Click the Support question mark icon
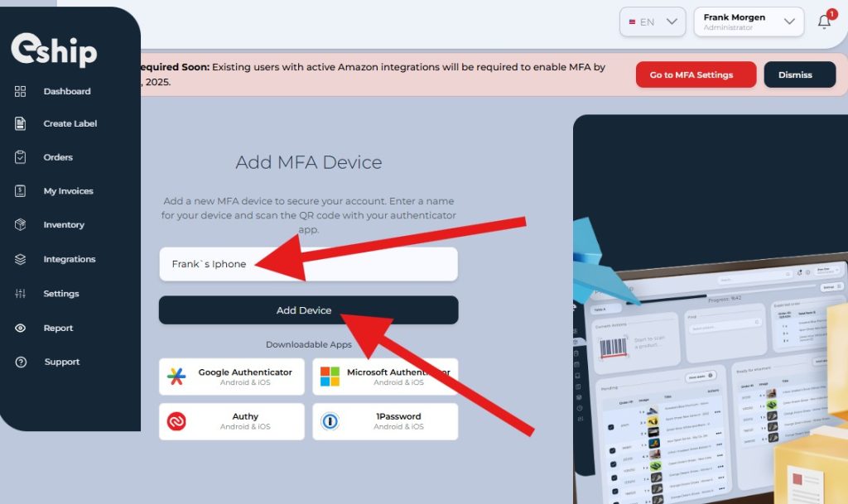 (x=21, y=362)
